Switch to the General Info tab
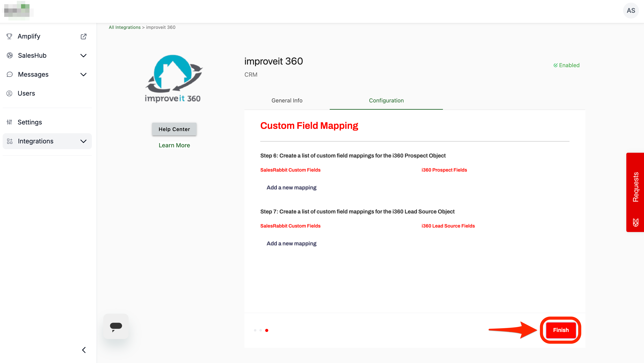This screenshot has height=363, width=644. [287, 100]
